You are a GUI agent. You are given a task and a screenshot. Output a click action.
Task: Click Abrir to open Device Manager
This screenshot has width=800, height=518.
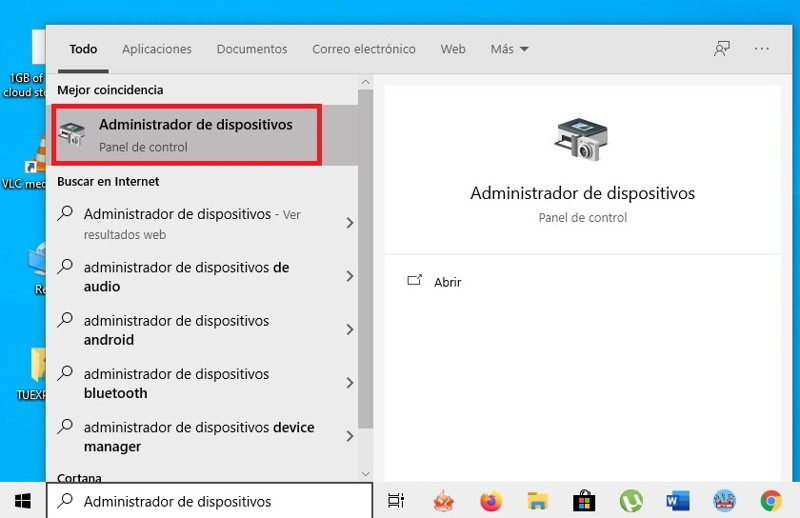pyautogui.click(x=447, y=282)
